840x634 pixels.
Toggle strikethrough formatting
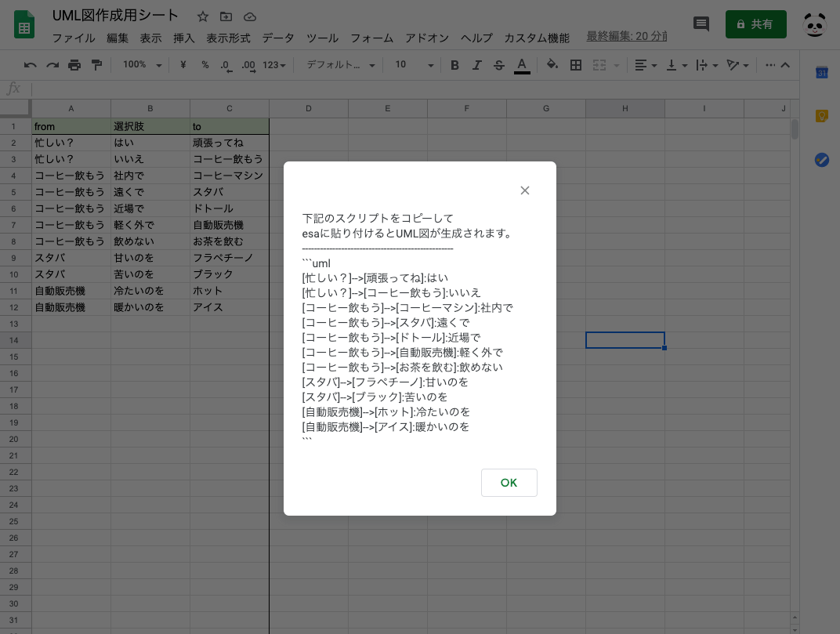tap(499, 65)
